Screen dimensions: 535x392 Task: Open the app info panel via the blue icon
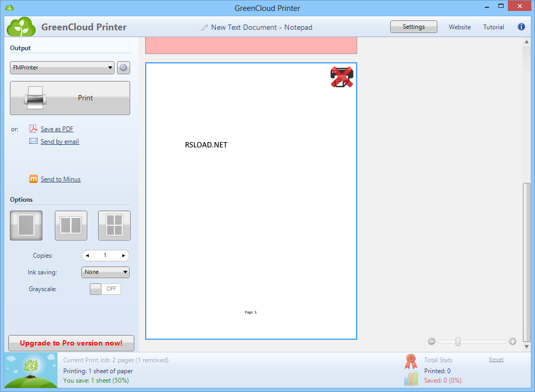click(521, 27)
